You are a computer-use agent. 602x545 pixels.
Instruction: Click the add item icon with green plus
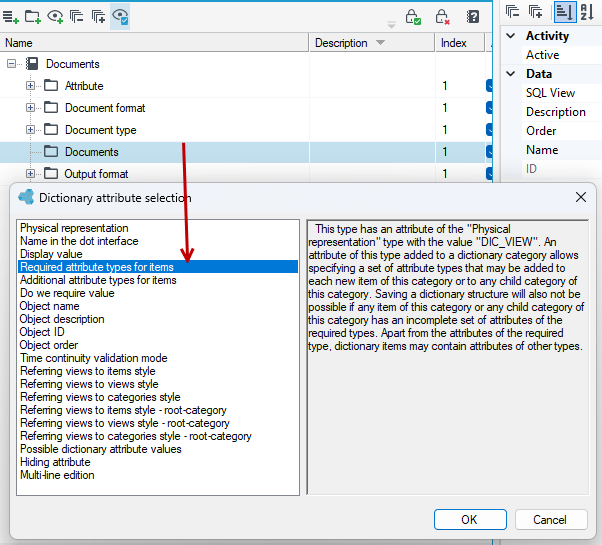[x=10, y=17]
